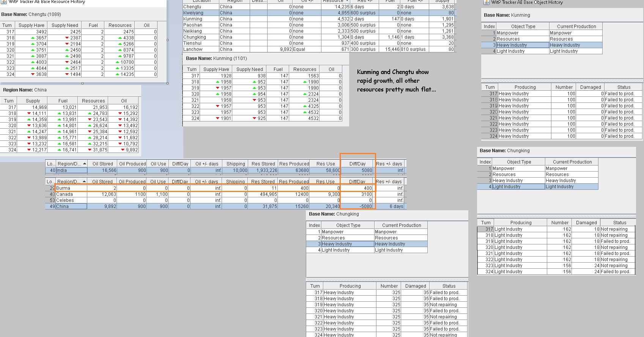
Task: Click turn 320 row in Chungking Heavy Industry history
Action: click(x=387, y=311)
